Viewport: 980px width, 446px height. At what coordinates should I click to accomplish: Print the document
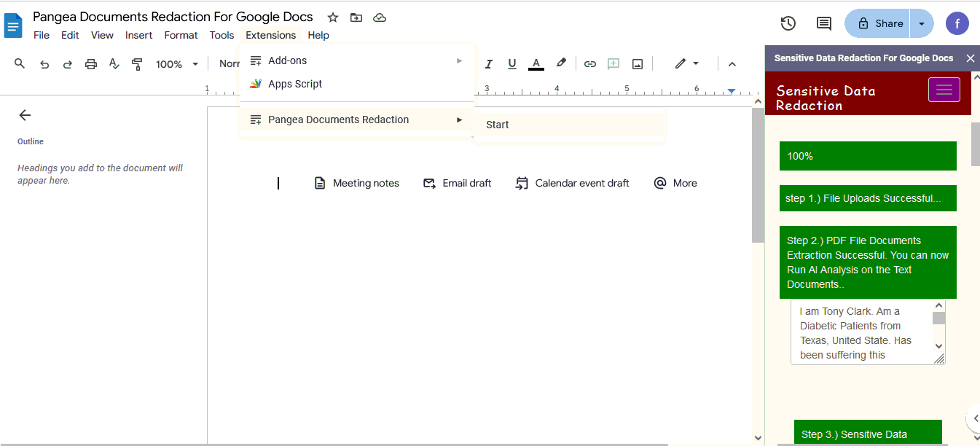(x=91, y=64)
